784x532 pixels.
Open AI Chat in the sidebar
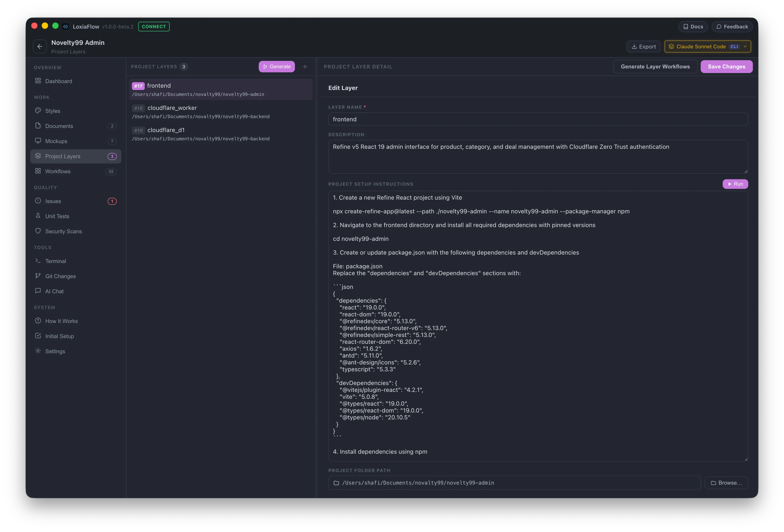[76, 291]
